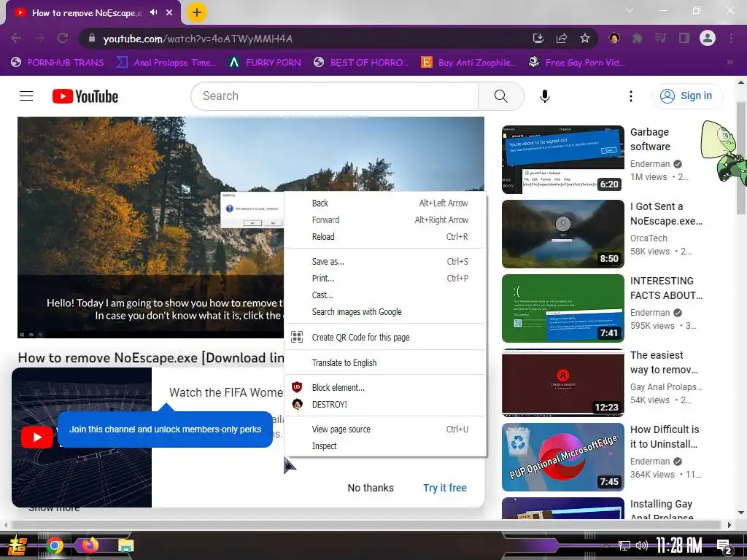
Task: Click the share page icon in the address bar
Action: (x=562, y=38)
